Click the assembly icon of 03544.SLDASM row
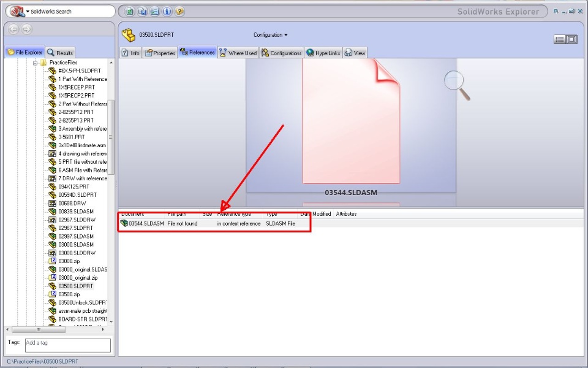This screenshot has width=588, height=368. pyautogui.click(x=124, y=223)
